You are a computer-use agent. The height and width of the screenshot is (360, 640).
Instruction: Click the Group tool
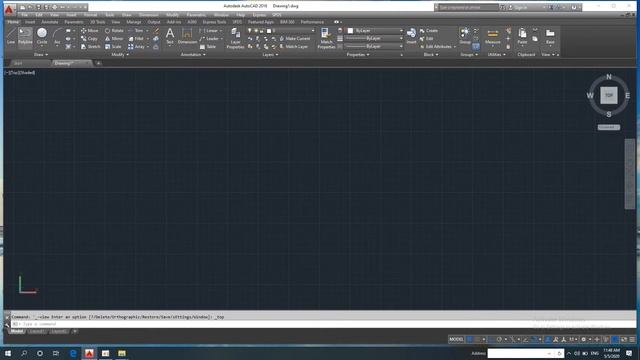pyautogui.click(x=464, y=36)
